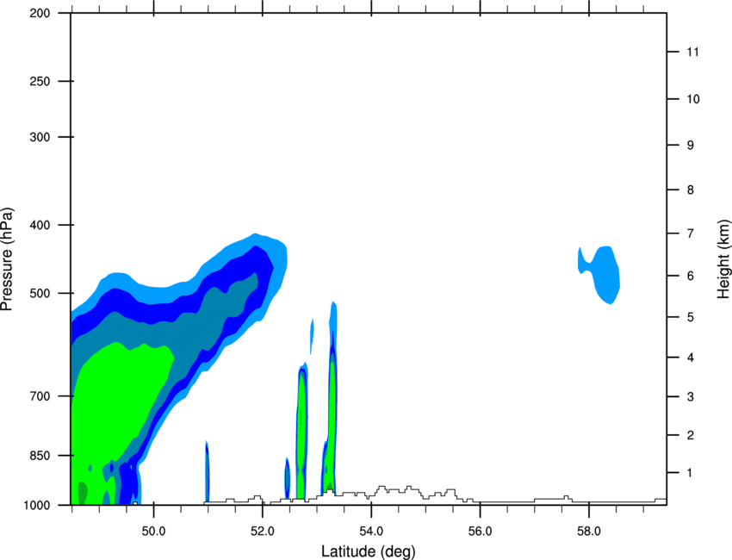Click the 1000 pressure tick label

coord(37,505)
